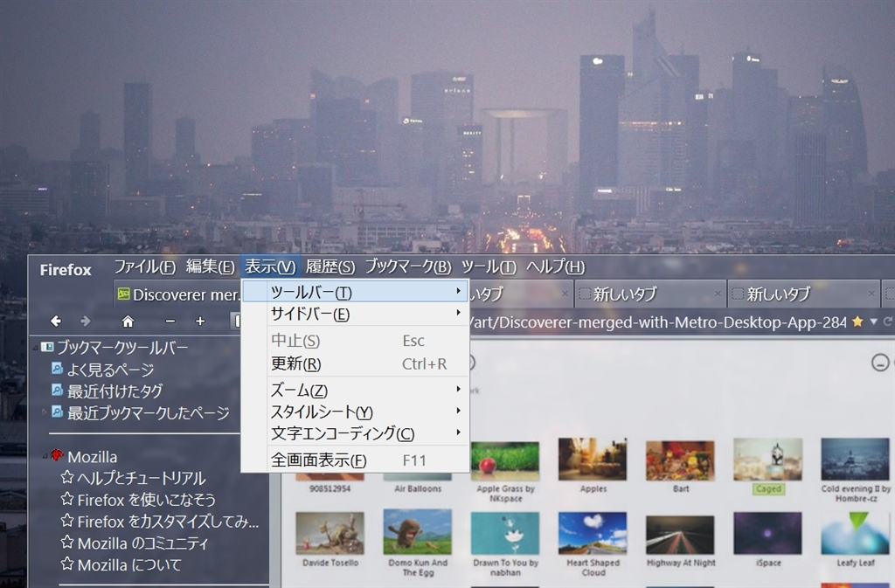This screenshot has height=588, width=895.
Task: Click the zoom in plus icon
Action: [200, 322]
